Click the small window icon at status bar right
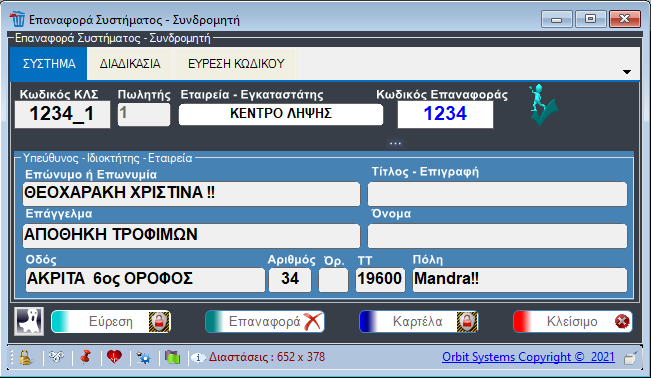This screenshot has height=378, width=651. (x=630, y=358)
